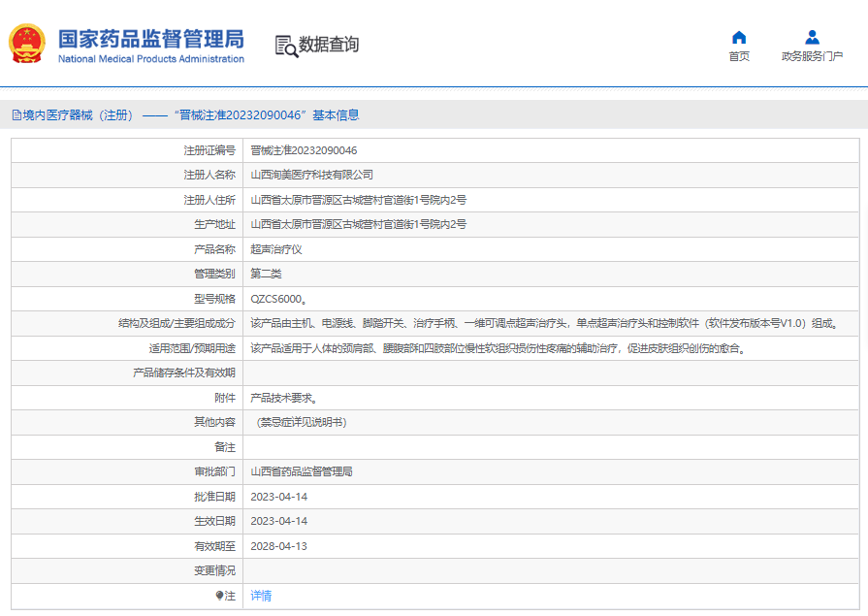Click registration number value 晋械注准20232090046
The width and height of the screenshot is (868, 616).
304,150
